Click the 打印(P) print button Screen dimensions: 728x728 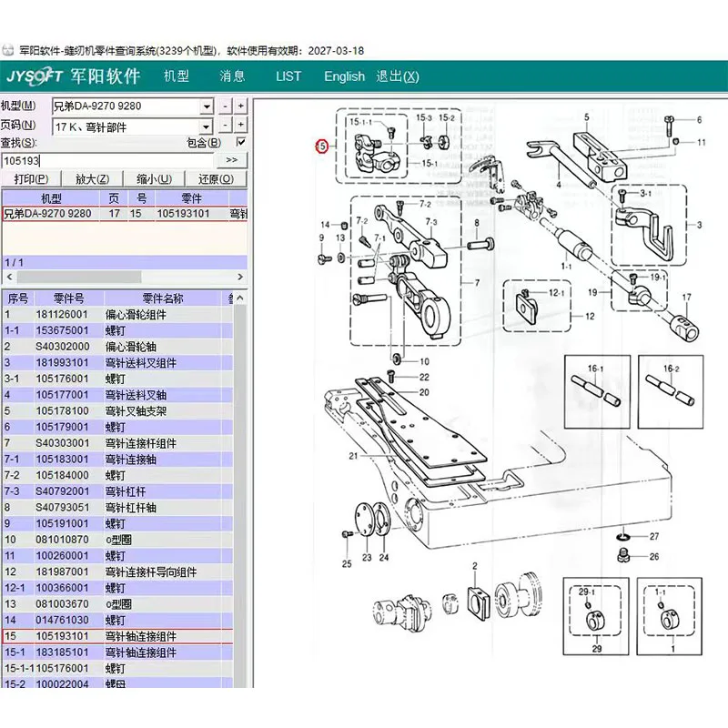[x=31, y=178]
